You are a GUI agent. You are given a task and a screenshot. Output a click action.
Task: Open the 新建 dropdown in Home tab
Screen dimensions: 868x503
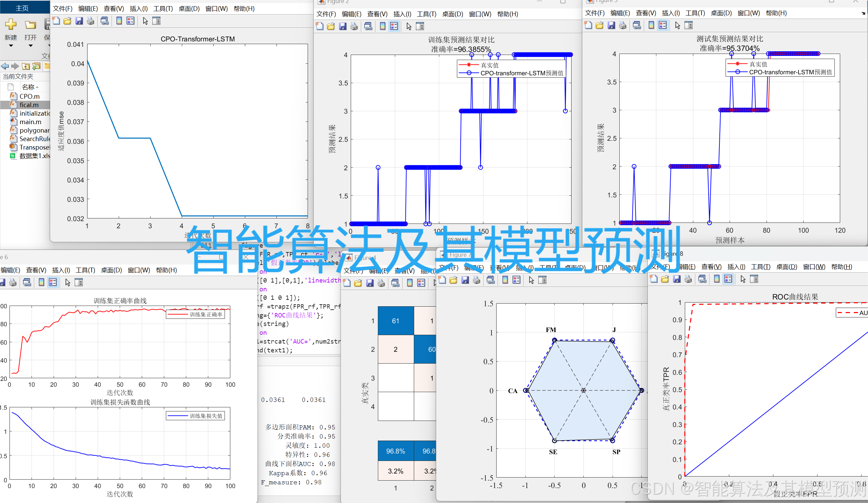11,45
